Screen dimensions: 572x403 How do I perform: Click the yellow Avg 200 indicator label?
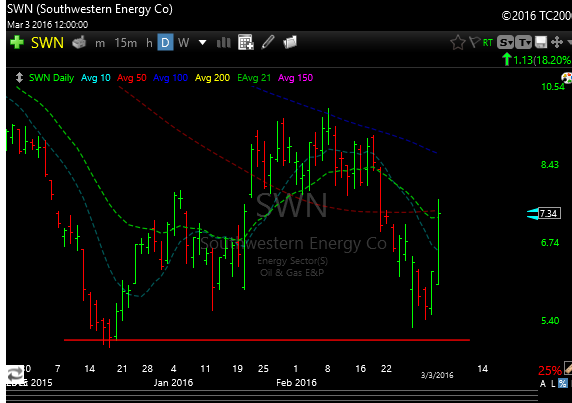pos(212,78)
